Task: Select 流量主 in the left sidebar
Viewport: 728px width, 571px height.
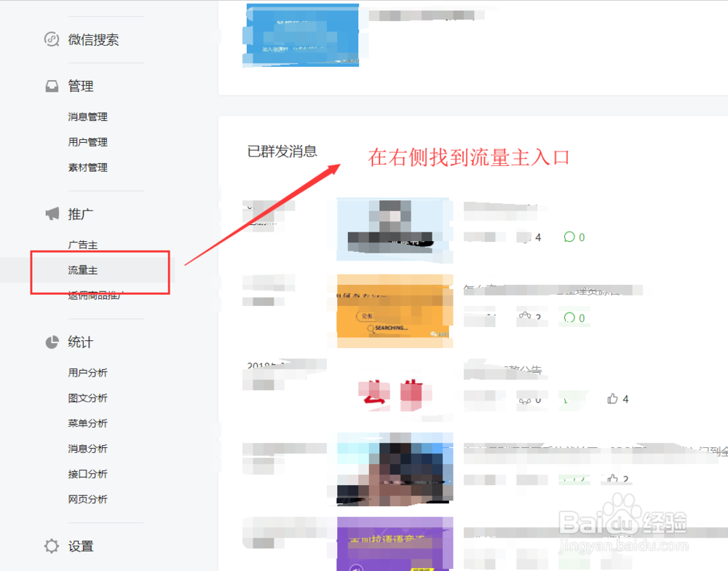Action: 82,269
